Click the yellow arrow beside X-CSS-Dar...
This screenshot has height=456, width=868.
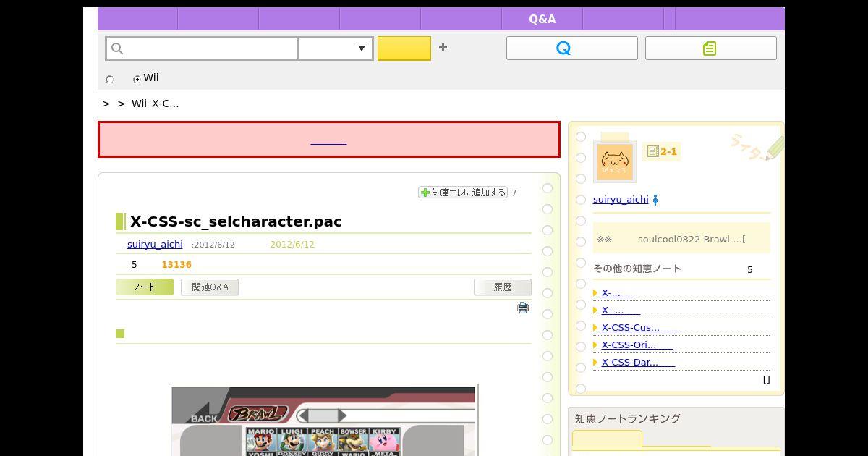pyautogui.click(x=595, y=363)
